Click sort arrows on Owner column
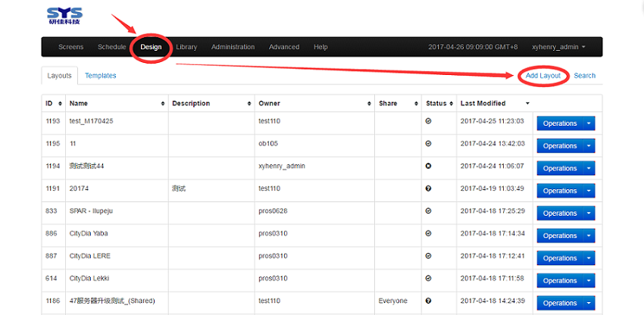The image size is (644, 315). tap(368, 103)
